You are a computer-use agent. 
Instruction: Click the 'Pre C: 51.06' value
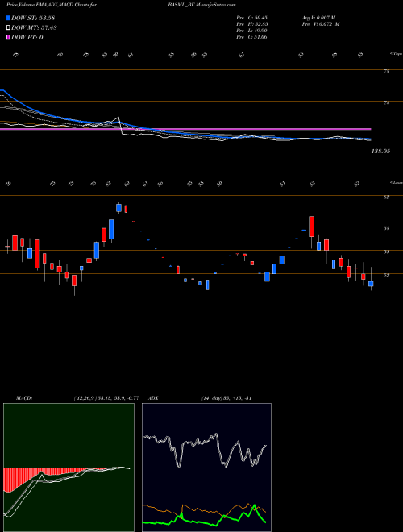coord(251,37)
